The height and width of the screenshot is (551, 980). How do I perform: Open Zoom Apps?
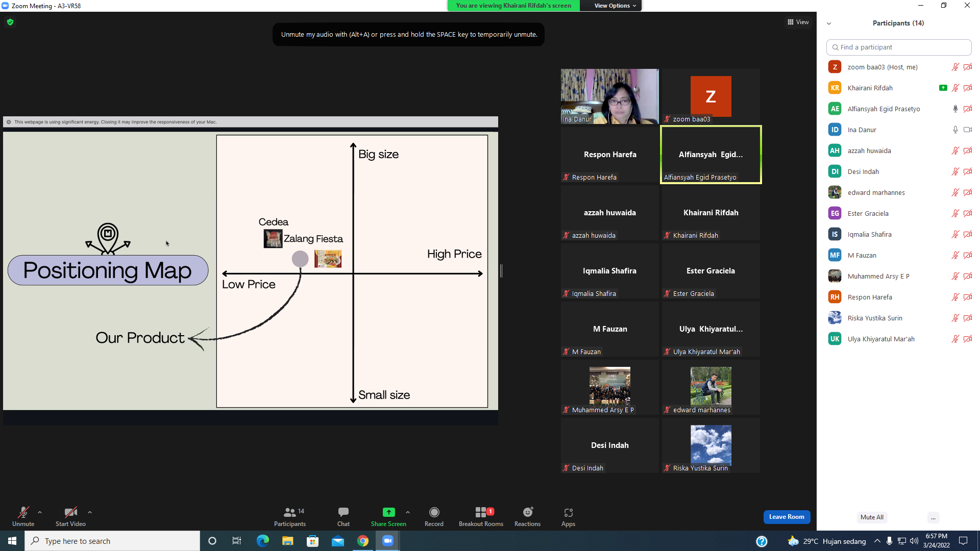(x=568, y=516)
